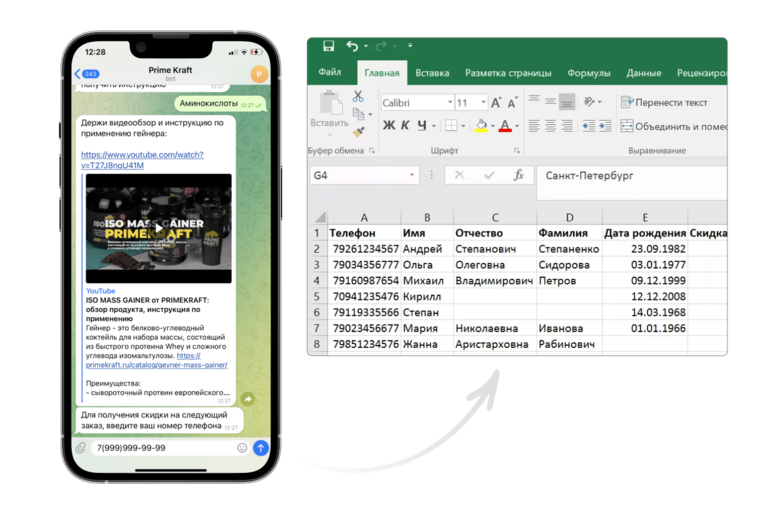The image size is (760, 506).
Task: Align cell text right
Action: [x=567, y=126]
